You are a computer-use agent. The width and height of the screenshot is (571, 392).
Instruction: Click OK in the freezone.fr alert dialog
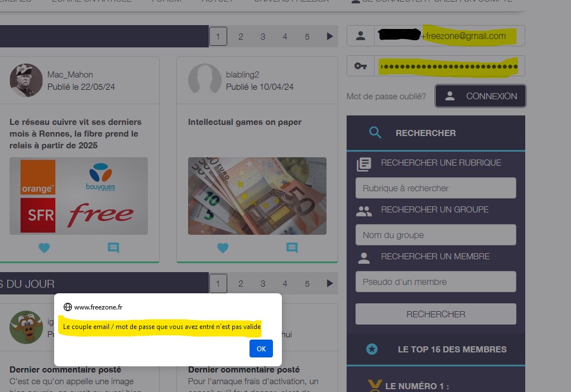point(261,349)
